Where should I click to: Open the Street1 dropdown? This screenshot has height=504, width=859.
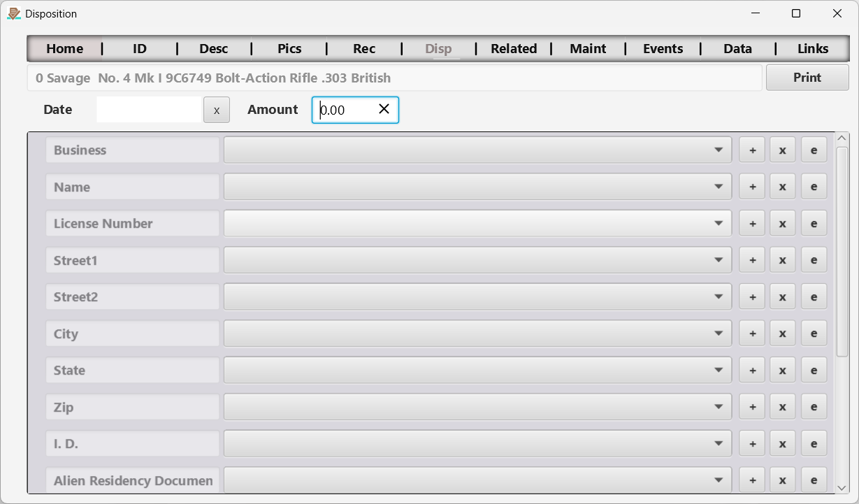477,260
